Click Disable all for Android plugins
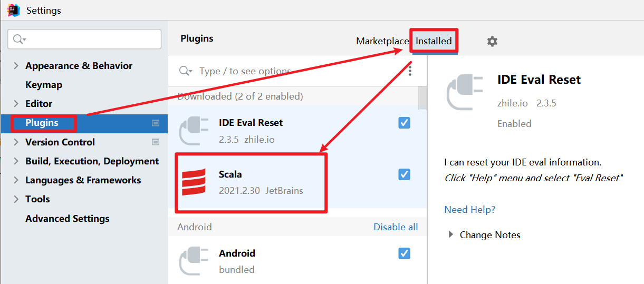 click(x=396, y=227)
